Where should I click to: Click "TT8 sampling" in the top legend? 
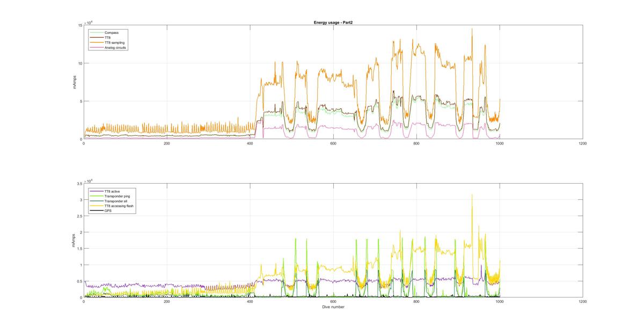(x=114, y=42)
